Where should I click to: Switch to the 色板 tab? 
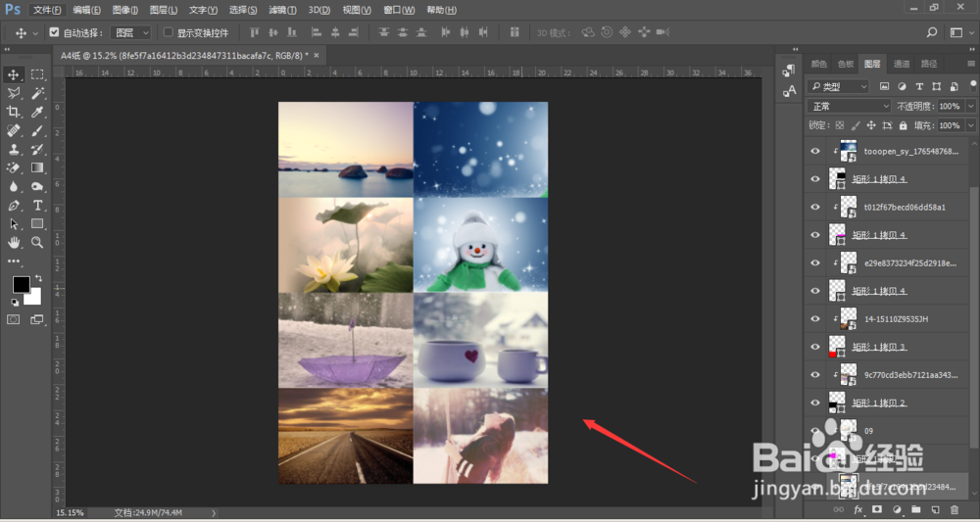click(x=846, y=63)
